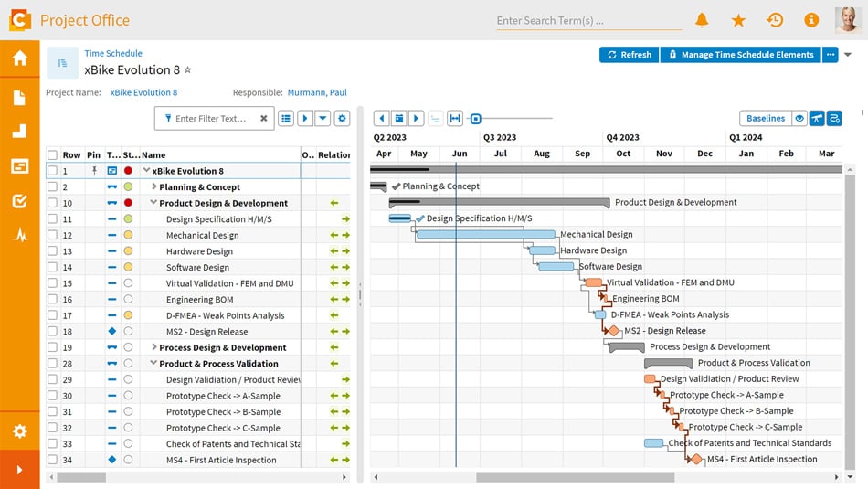Viewport: 868px width, 489px height.
Task: Open the dropdown arrow next to more options
Action: coord(847,55)
